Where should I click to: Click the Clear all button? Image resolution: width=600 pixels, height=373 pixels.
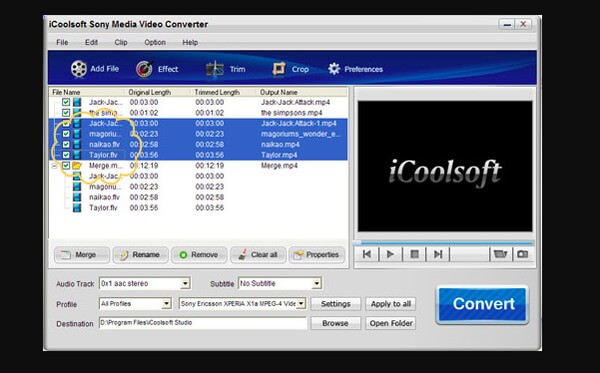point(258,255)
